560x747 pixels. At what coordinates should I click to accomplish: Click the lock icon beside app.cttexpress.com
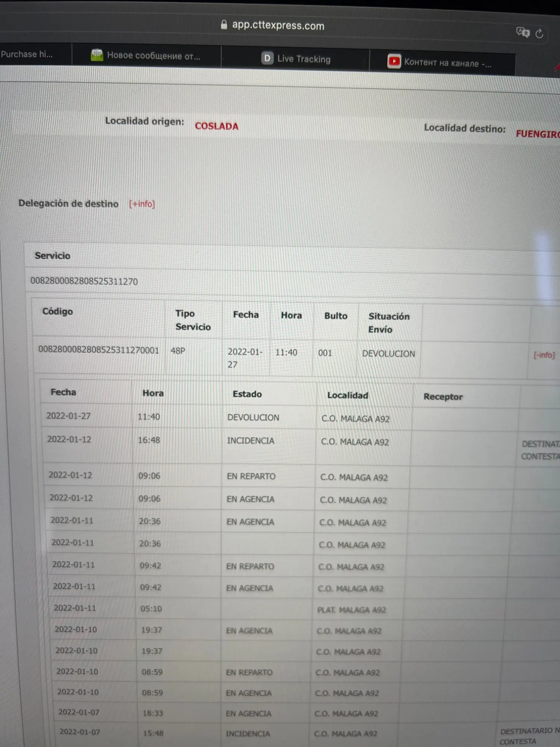[224, 25]
